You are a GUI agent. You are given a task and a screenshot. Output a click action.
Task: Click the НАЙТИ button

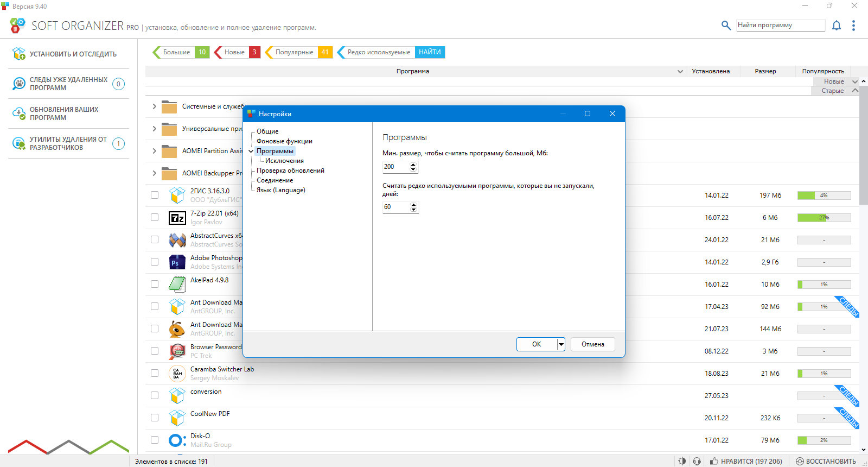[430, 52]
